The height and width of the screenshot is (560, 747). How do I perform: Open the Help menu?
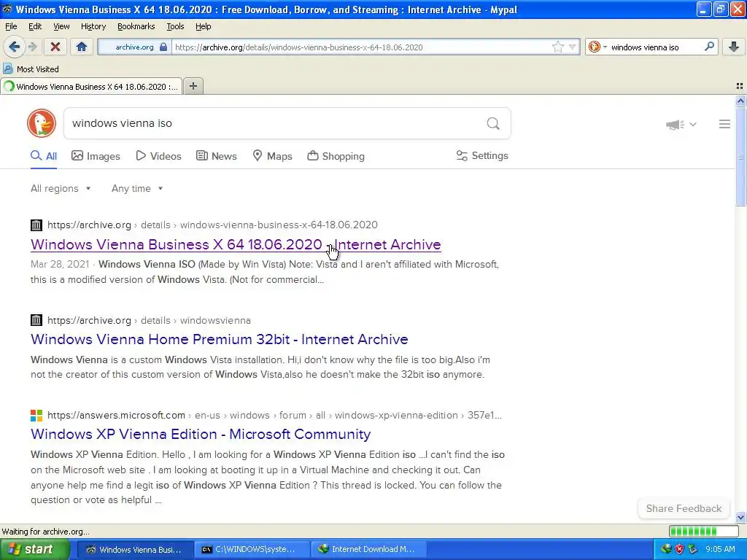(203, 26)
